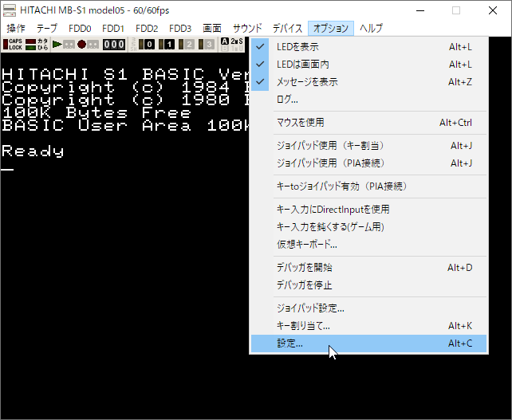Click the 000 tape counter display
512x420 pixels.
tap(114, 45)
